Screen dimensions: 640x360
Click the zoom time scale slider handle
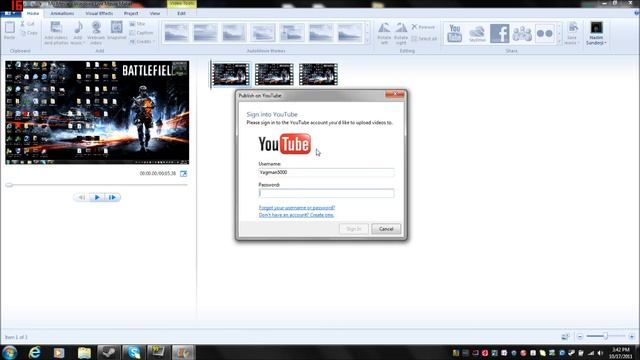606,336
